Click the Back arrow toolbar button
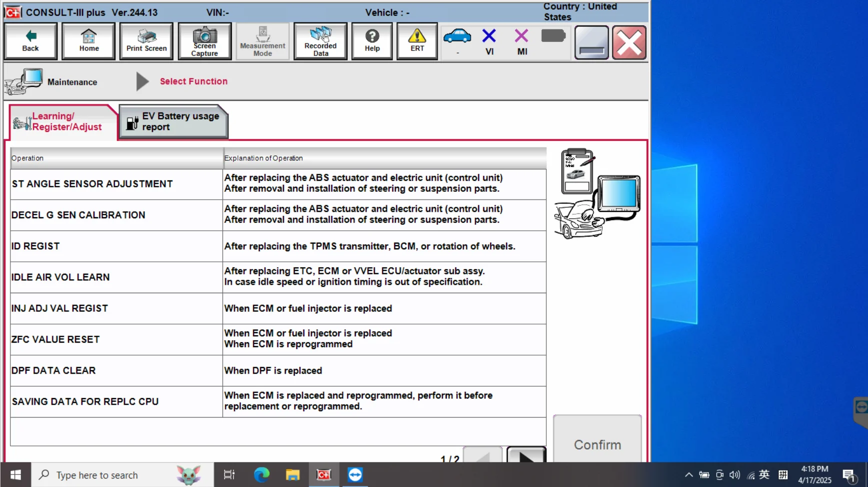Image resolution: width=868 pixels, height=487 pixels. coord(30,41)
